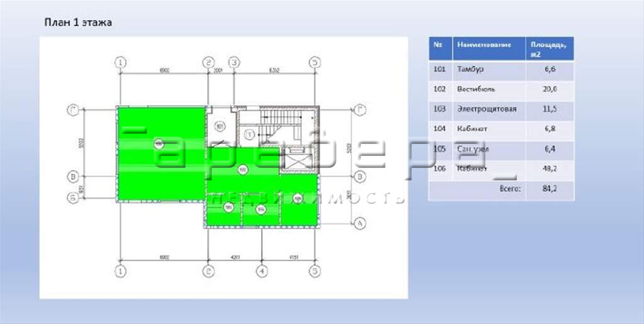Click axis marker circle А
The height and width of the screenshot is (324, 644).
pos(359,223)
